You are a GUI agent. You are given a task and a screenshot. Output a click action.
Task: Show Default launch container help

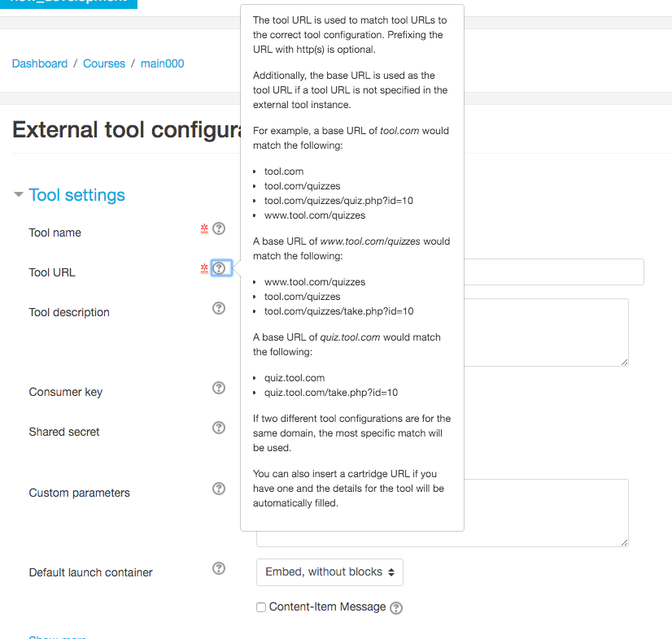(x=219, y=568)
